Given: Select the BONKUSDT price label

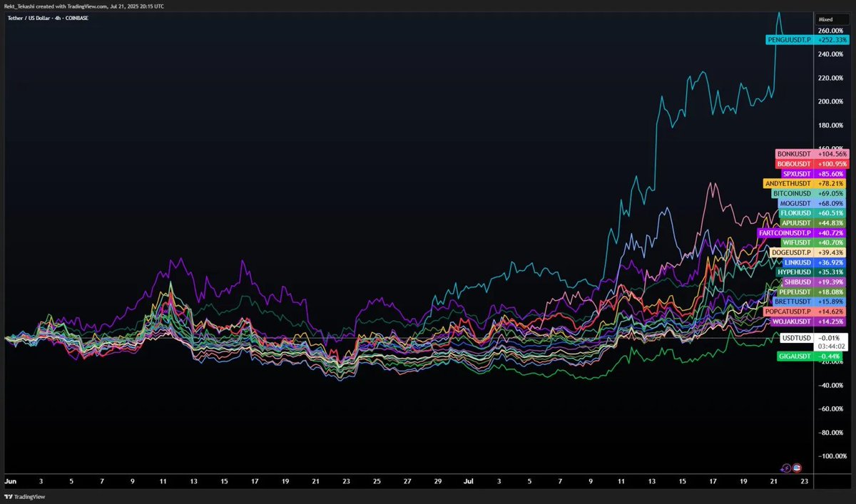Looking at the screenshot, I should click(x=795, y=154).
